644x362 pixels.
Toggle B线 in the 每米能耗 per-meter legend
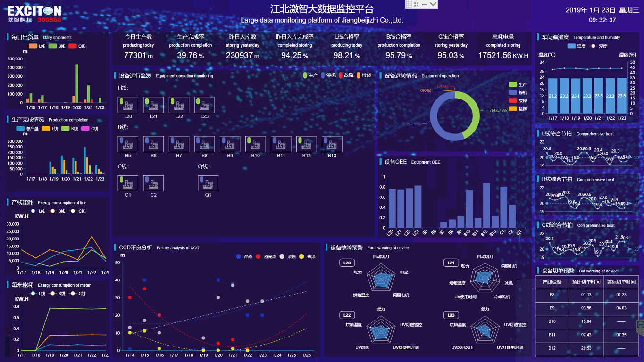(57, 294)
